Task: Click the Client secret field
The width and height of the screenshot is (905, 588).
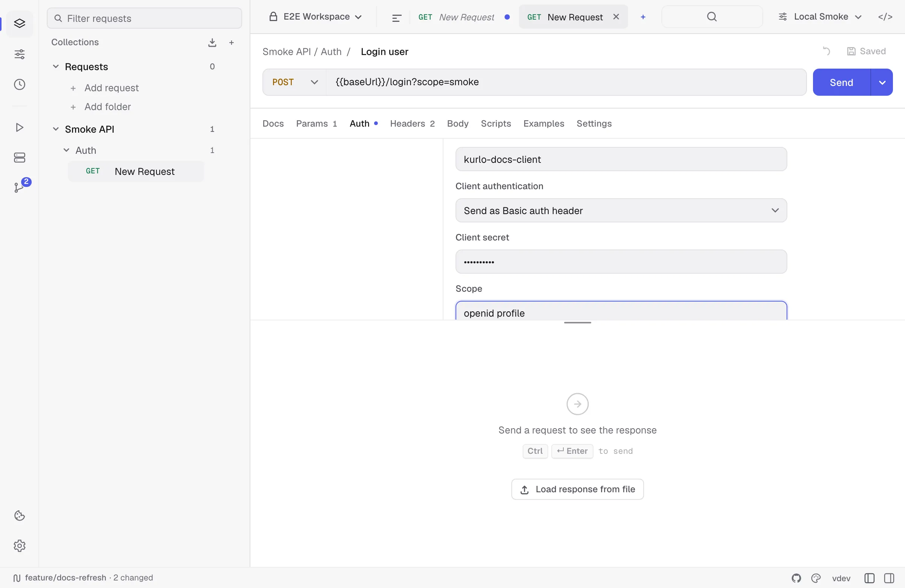Action: click(621, 262)
